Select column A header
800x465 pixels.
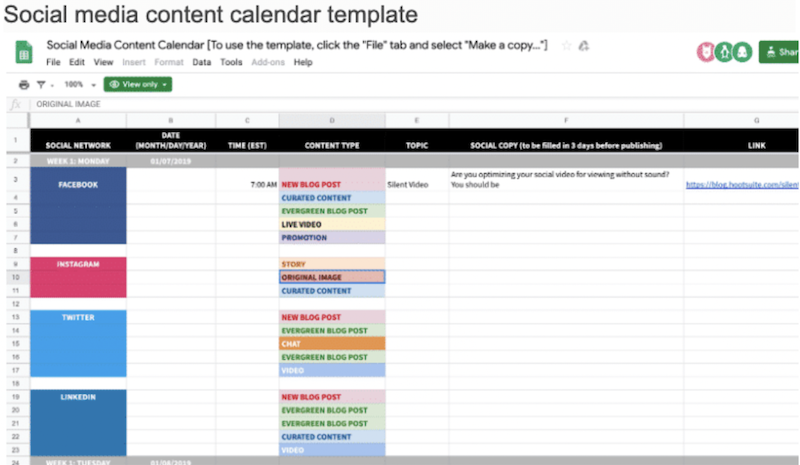click(78, 120)
